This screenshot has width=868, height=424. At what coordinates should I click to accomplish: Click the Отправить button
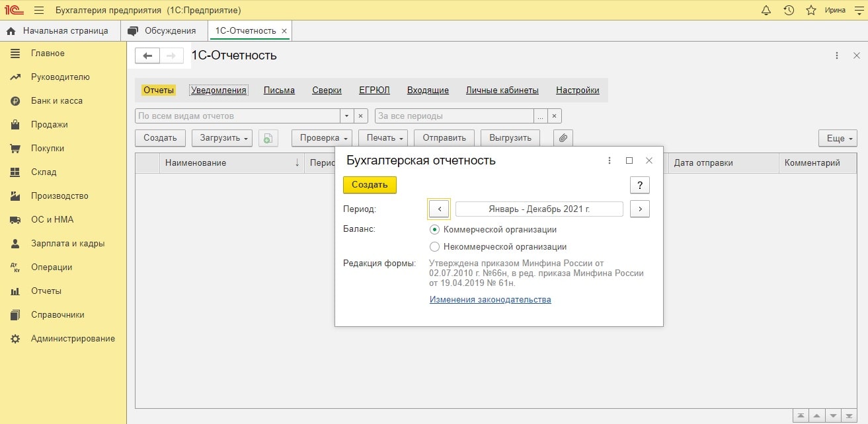(x=444, y=138)
